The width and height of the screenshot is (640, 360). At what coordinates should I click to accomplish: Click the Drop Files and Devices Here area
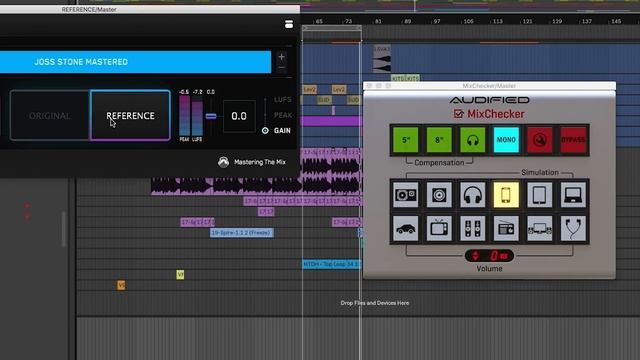375,303
